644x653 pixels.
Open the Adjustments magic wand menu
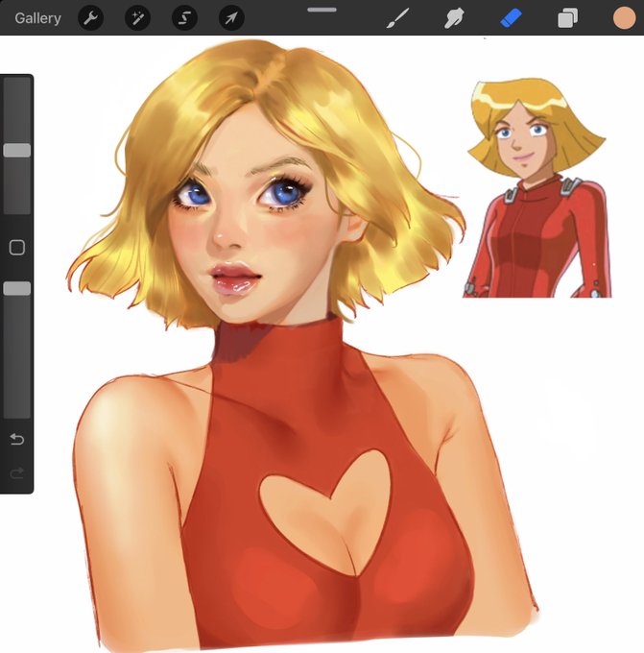(x=138, y=18)
